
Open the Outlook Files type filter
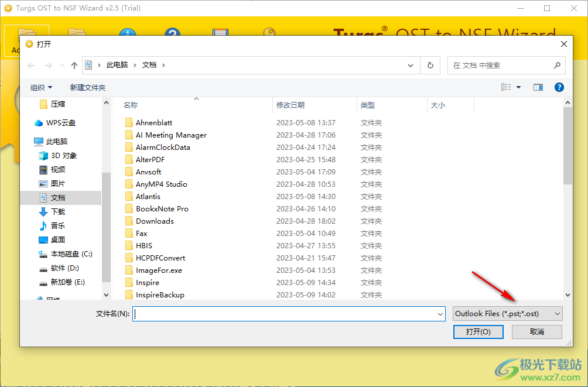[x=507, y=314]
